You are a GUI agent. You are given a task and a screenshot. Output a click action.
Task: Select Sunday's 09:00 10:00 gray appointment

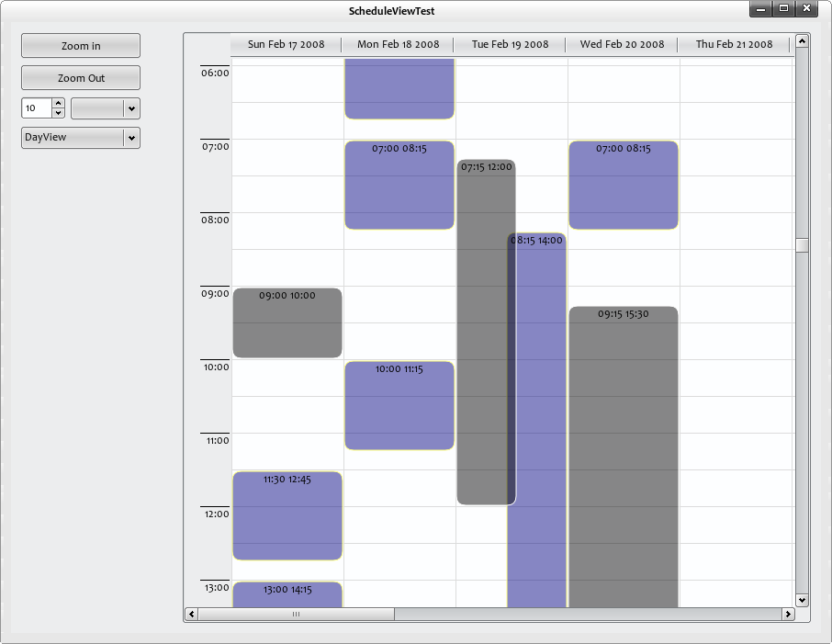coord(287,322)
